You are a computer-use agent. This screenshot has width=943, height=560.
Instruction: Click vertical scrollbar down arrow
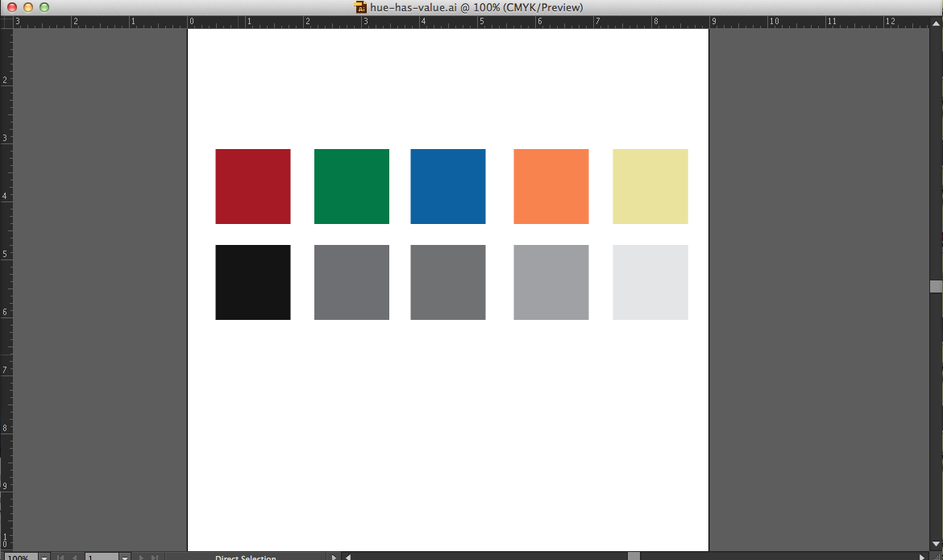coord(935,543)
